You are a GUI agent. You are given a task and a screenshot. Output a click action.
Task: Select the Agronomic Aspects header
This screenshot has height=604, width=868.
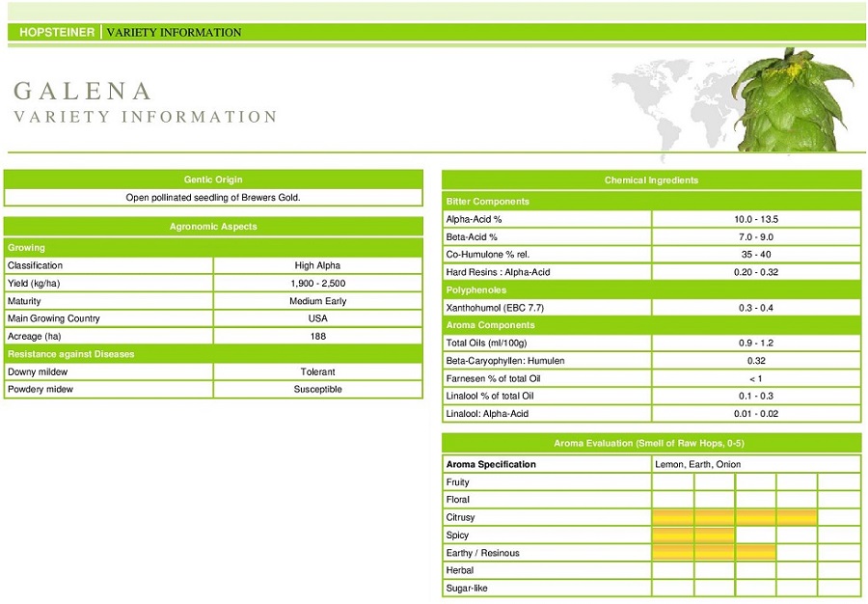click(x=213, y=227)
